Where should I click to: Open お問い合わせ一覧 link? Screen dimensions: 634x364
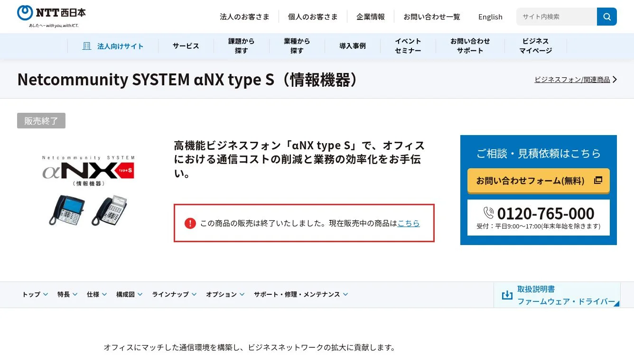click(432, 17)
